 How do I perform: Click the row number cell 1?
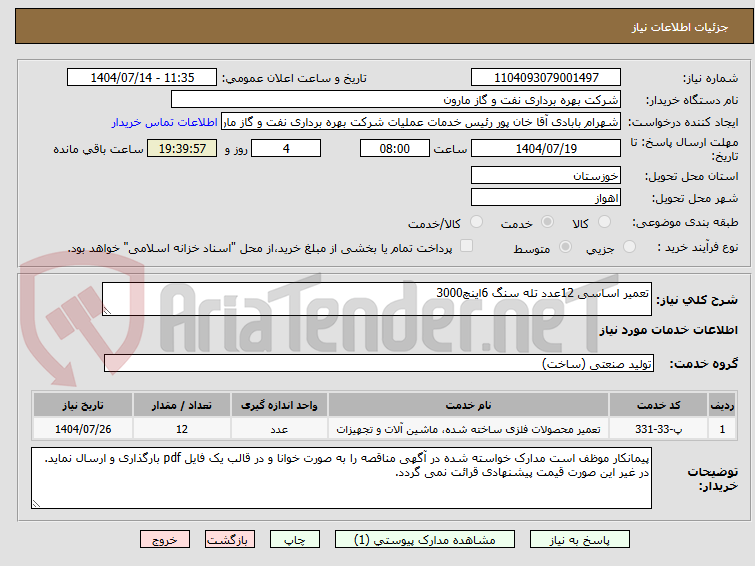[x=722, y=429]
